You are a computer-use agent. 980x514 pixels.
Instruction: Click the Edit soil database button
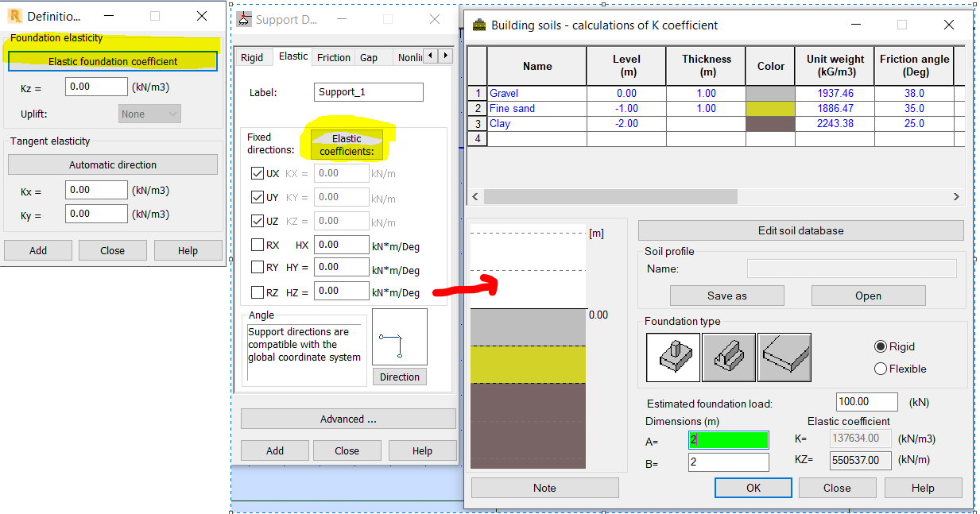click(800, 230)
